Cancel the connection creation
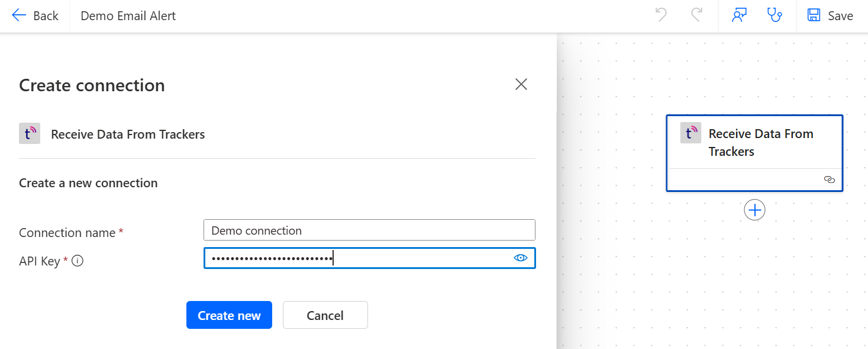The width and height of the screenshot is (868, 349). pos(325,315)
